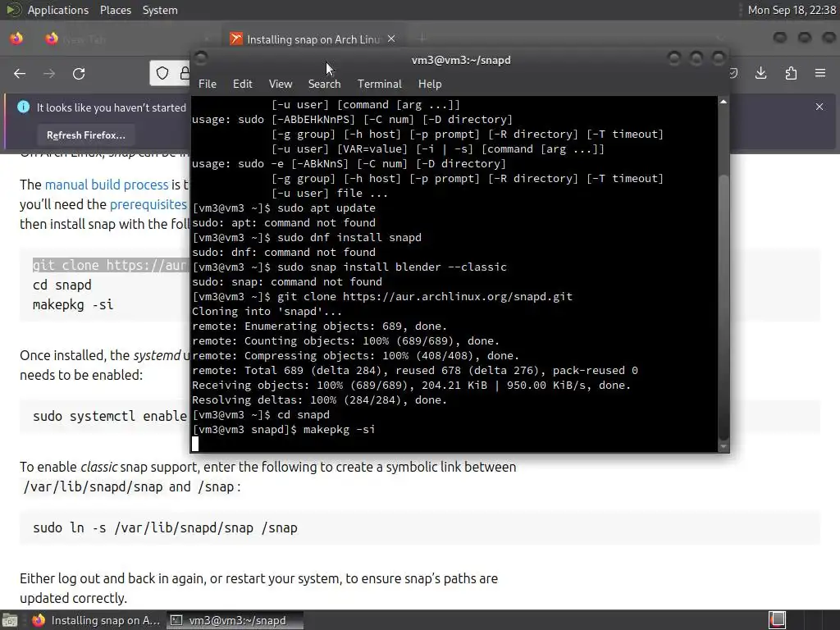Open a new Firefox tab with plus
Image resolution: width=840 pixels, height=630 pixels.
coord(422,38)
